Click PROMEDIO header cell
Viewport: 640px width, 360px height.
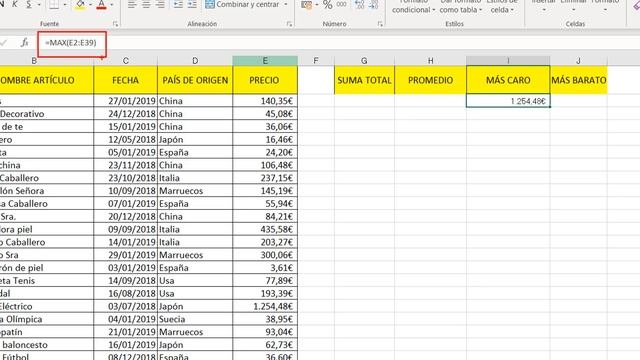point(430,80)
